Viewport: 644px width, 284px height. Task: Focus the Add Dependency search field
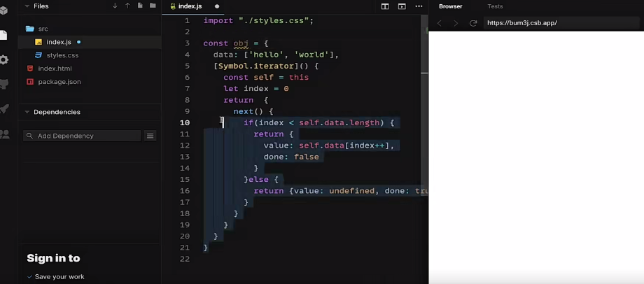point(82,136)
